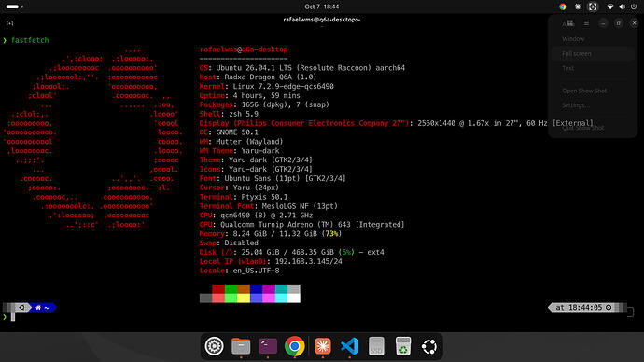Click the new tab icon in the terminal's header
644x362 pixels.
coord(10,23)
